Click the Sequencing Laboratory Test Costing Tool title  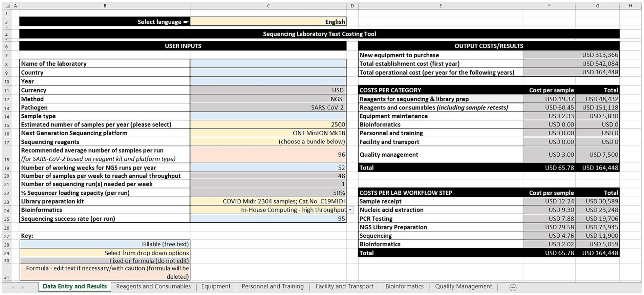(x=319, y=34)
